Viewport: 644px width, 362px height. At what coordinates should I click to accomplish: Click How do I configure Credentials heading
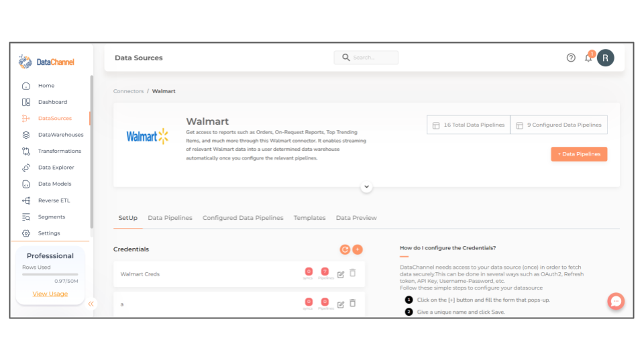pos(447,248)
